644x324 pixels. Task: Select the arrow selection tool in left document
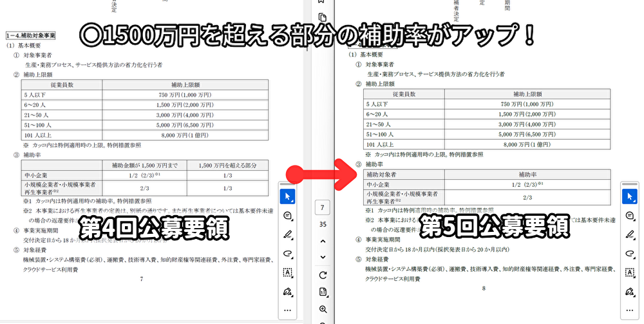(x=288, y=196)
